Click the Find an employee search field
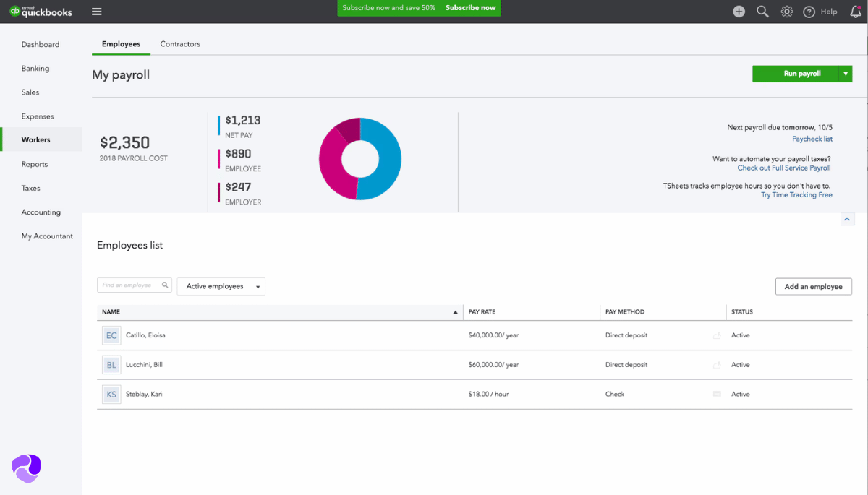This screenshot has width=868, height=495. point(129,285)
